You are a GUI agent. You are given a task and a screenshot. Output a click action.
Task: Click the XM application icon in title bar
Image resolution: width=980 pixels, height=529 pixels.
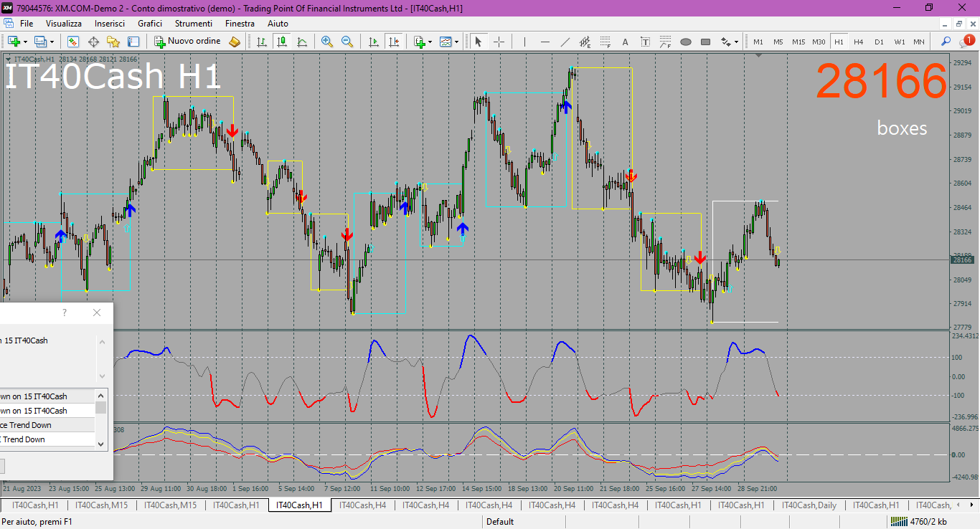coord(7,7)
